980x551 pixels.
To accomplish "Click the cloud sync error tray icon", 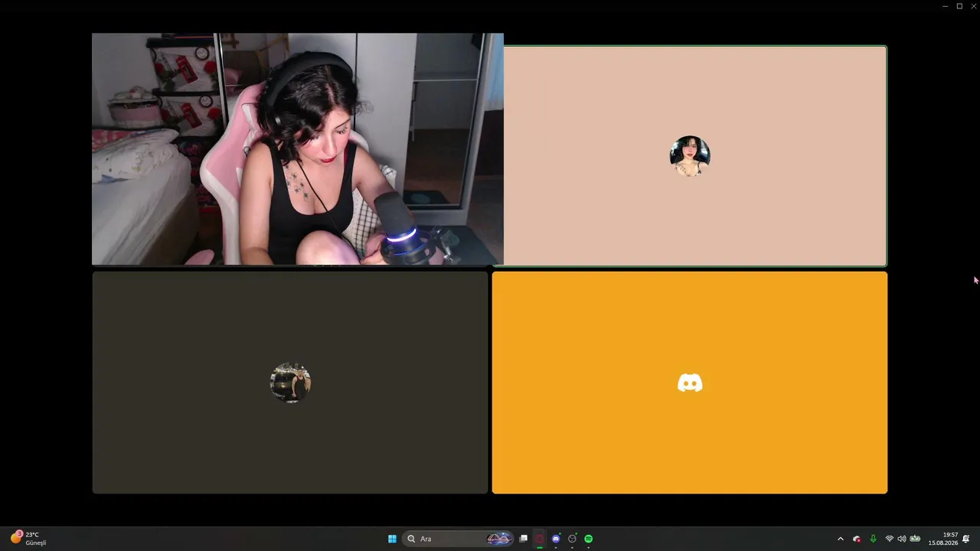I will click(857, 539).
